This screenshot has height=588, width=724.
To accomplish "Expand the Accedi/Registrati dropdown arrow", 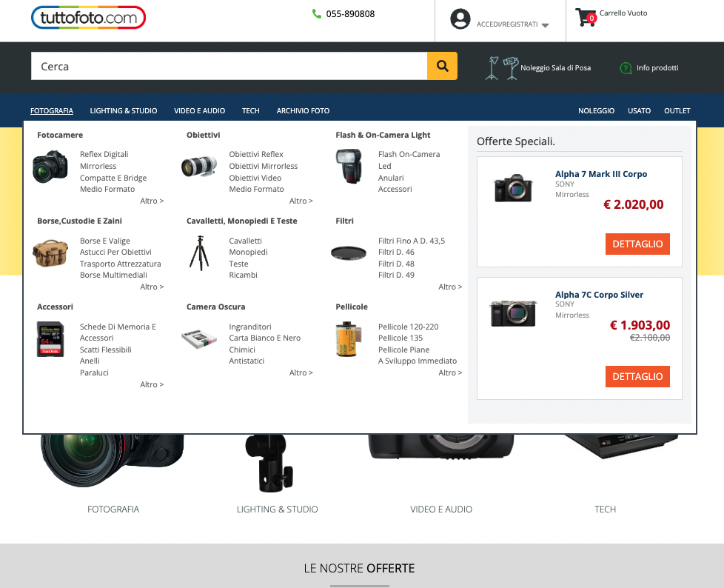I will (x=545, y=25).
